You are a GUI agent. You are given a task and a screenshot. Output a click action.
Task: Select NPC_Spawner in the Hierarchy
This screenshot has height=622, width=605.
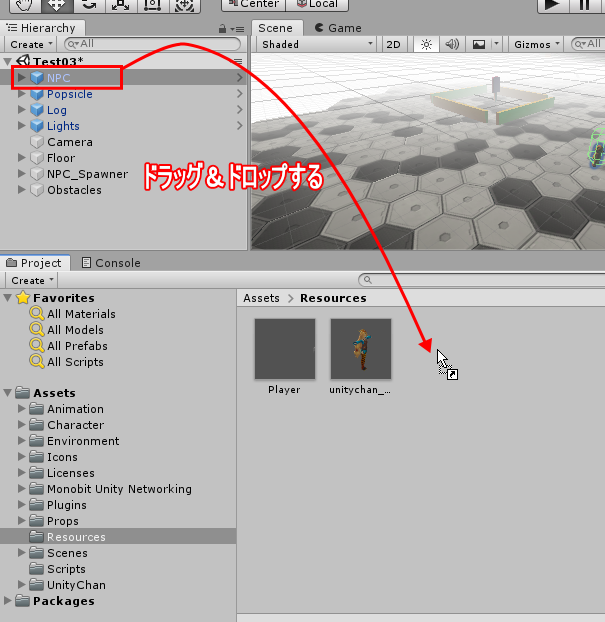88,174
